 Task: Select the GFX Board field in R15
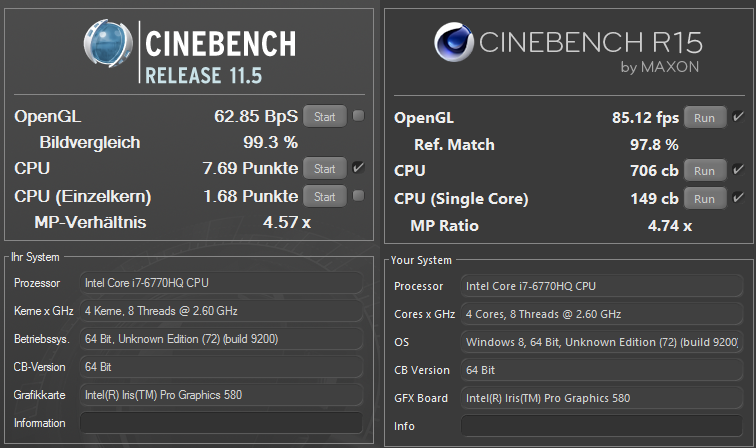coord(602,398)
